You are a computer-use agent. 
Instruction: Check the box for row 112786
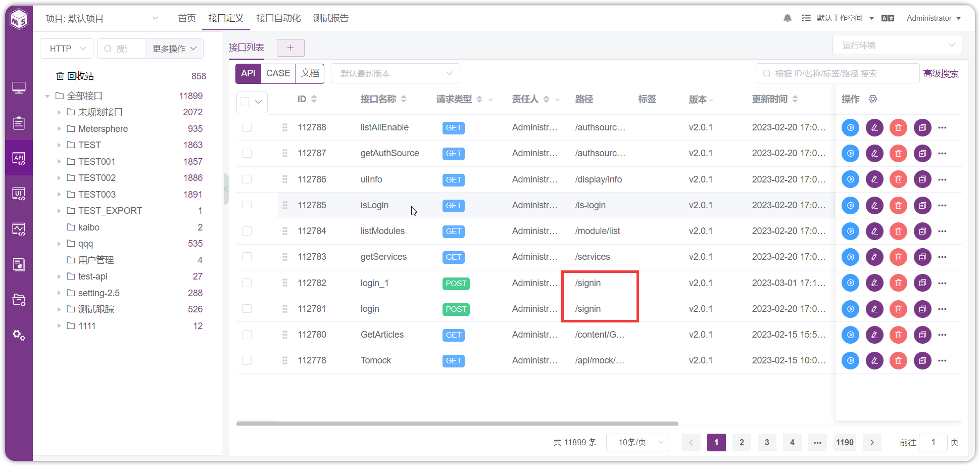click(247, 179)
